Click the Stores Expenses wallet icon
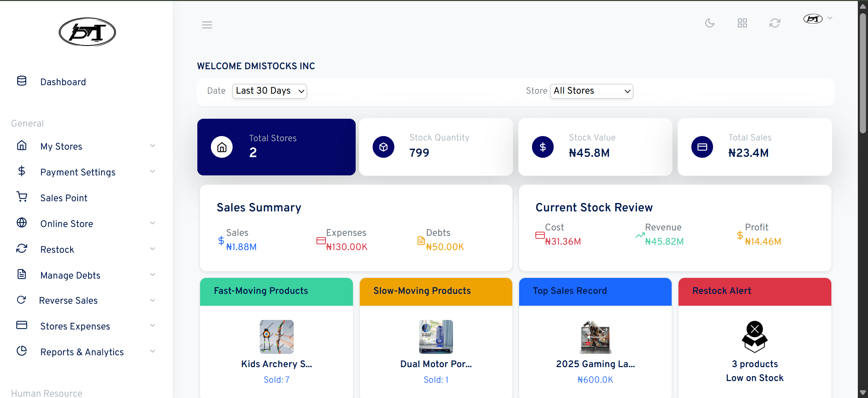868x398 pixels. coord(22,325)
